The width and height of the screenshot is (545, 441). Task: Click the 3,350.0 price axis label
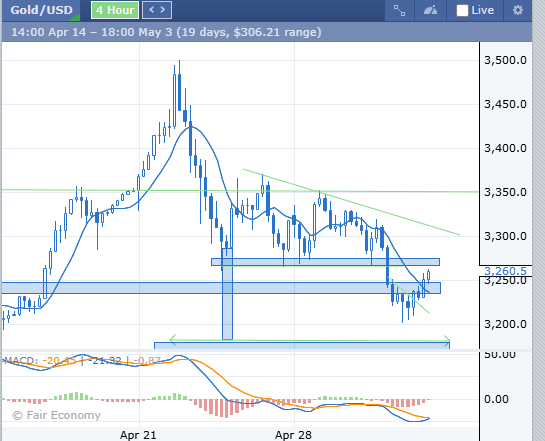tap(505, 192)
